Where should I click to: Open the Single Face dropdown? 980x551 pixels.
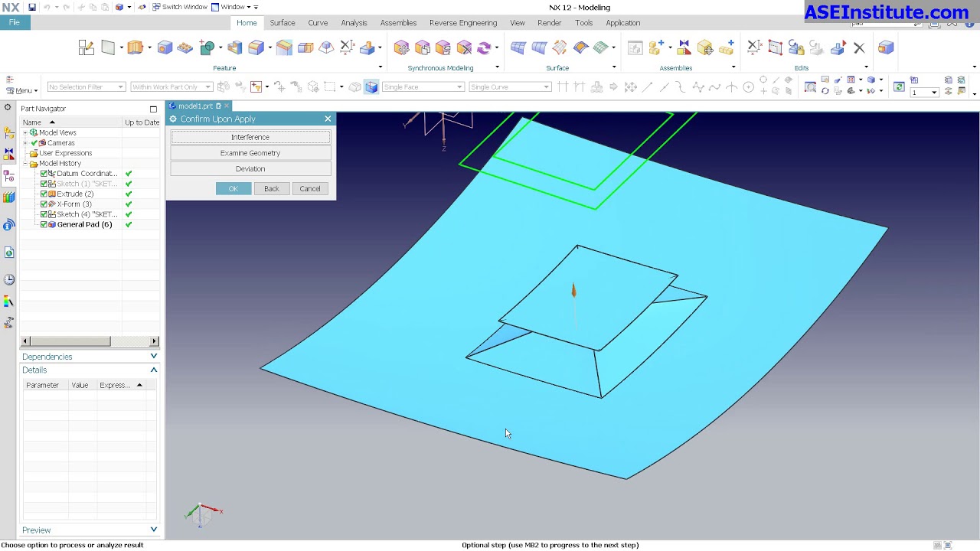[x=423, y=87]
